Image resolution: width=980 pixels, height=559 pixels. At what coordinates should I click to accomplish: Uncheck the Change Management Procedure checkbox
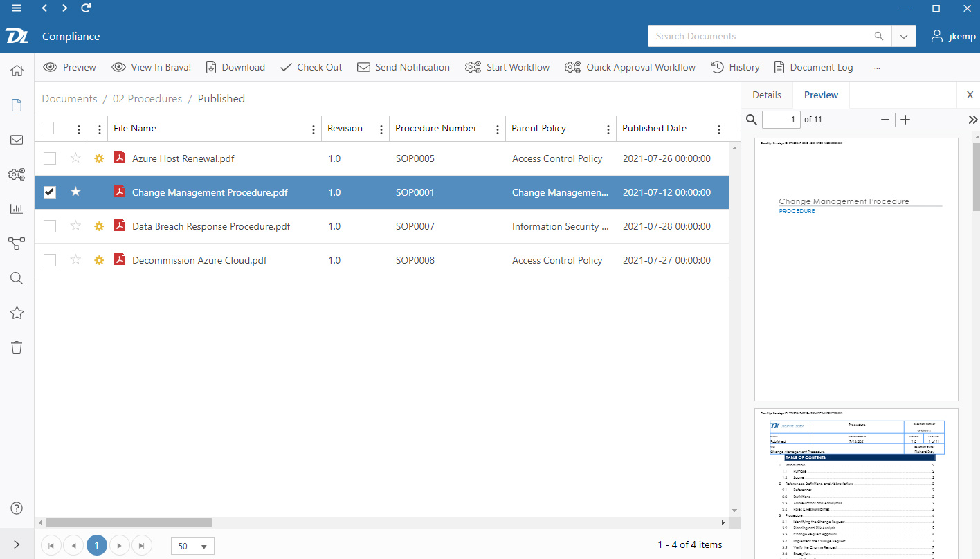49,192
